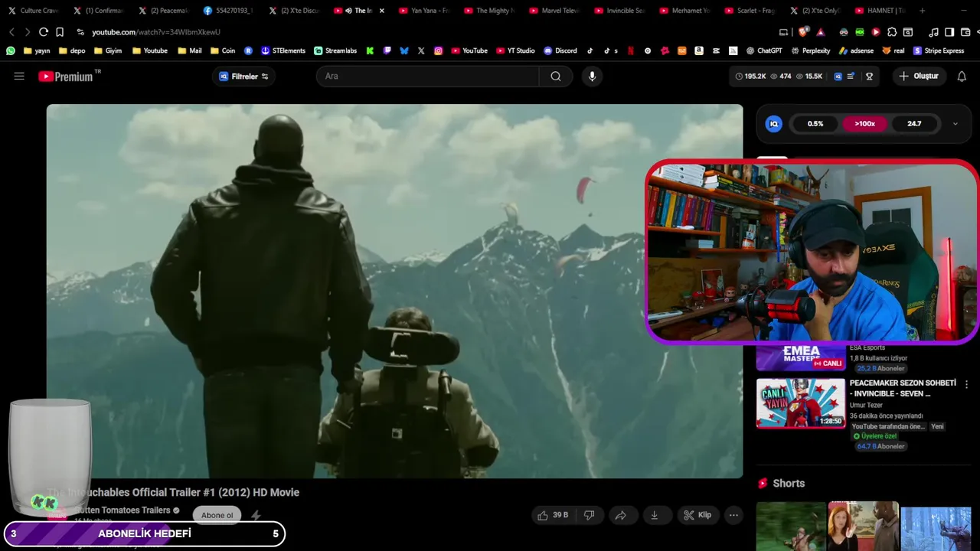Open the Filtreler filter control
The height and width of the screenshot is (551, 980).
(243, 77)
